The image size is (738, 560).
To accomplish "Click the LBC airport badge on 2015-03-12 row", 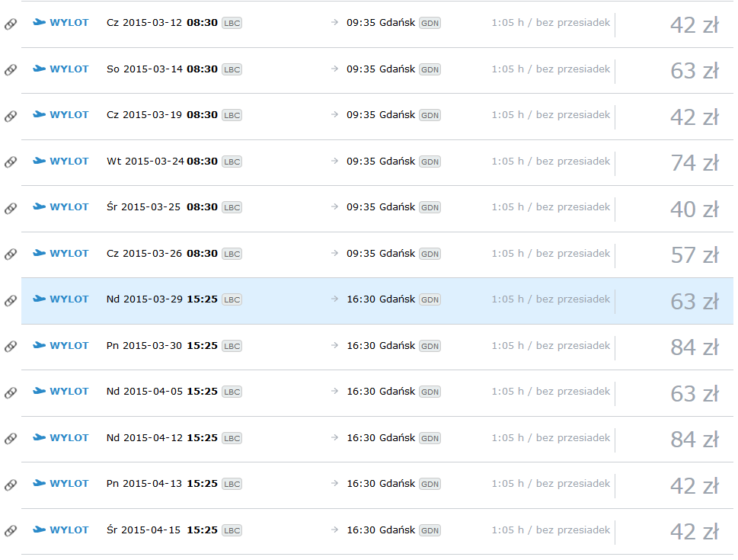I will pyautogui.click(x=232, y=23).
